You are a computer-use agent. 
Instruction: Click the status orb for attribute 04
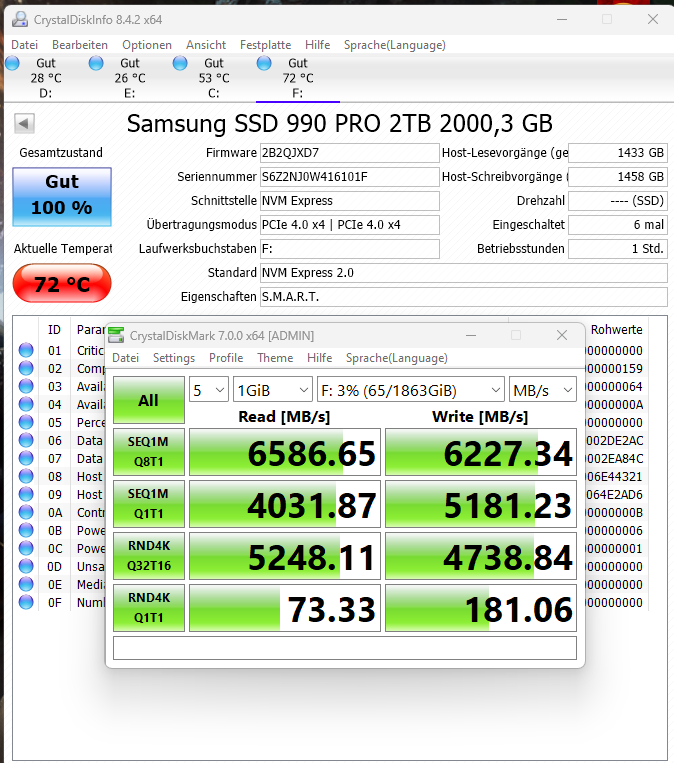point(26,404)
